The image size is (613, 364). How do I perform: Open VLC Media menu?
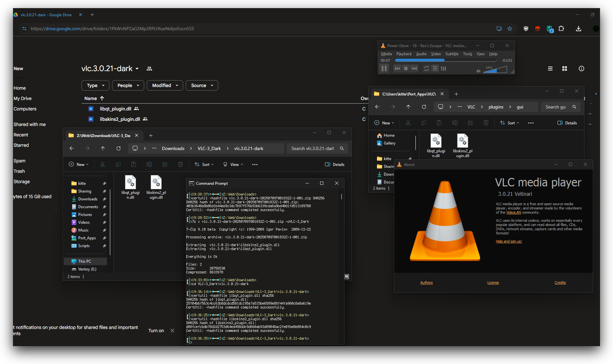(x=386, y=54)
